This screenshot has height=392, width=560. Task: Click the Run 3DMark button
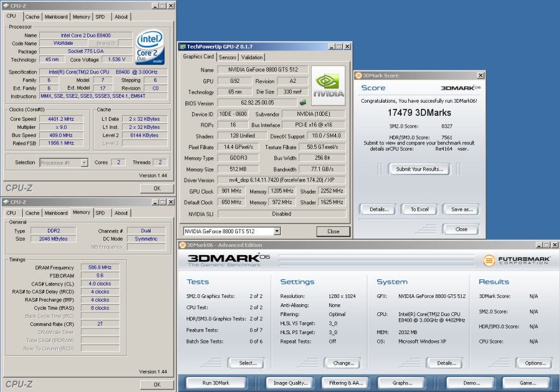(x=216, y=383)
